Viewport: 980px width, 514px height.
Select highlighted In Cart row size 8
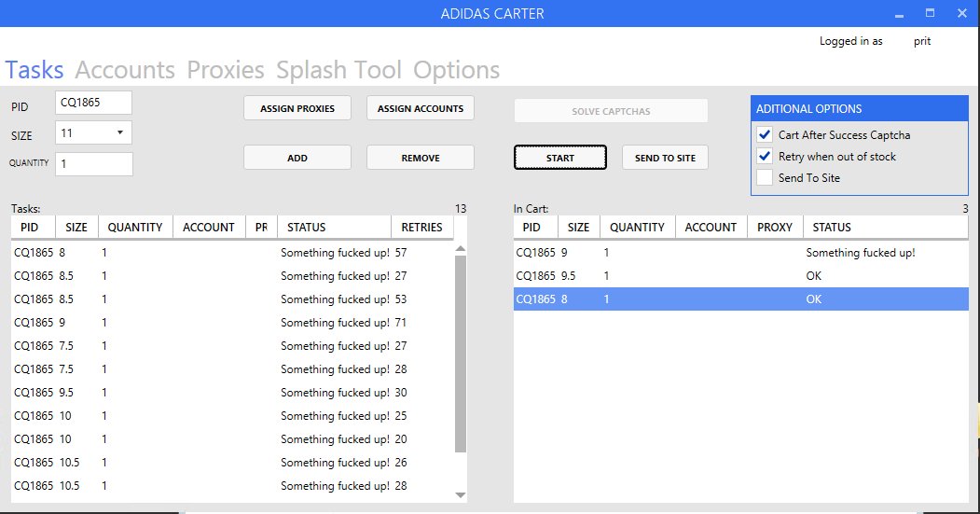(x=740, y=299)
